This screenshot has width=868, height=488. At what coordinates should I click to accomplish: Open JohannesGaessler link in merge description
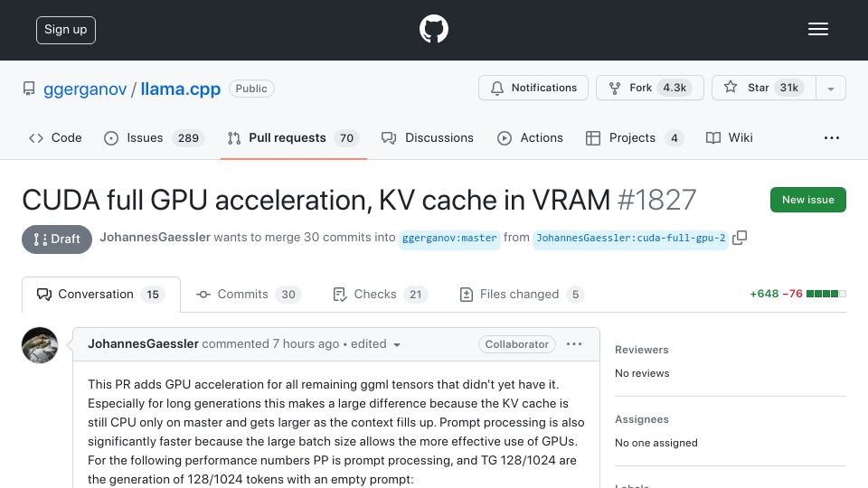coord(155,238)
